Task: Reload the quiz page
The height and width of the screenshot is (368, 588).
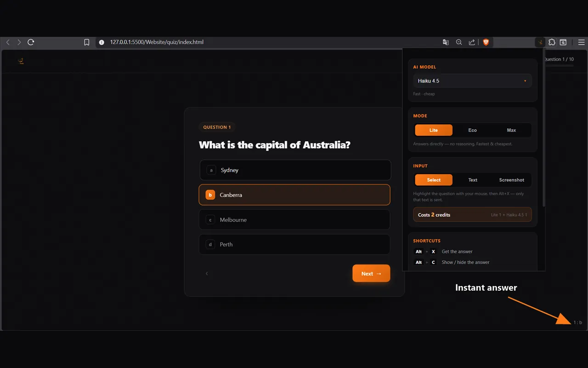Action: 31,42
